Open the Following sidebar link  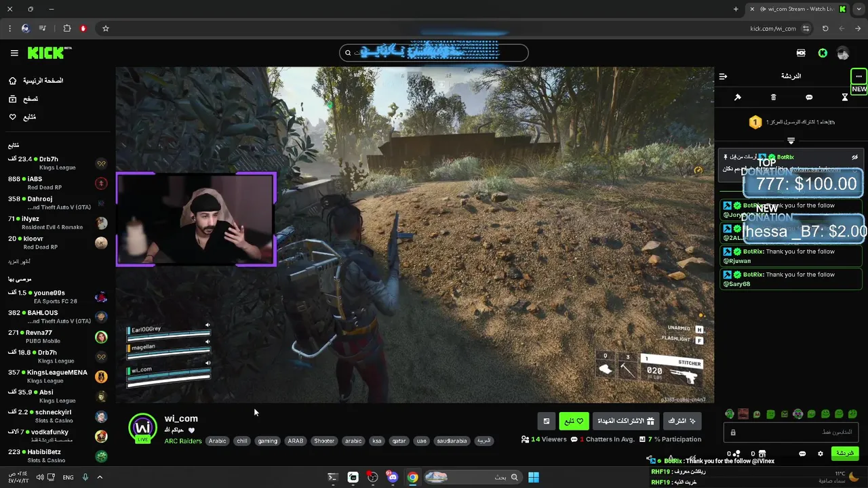coord(22,117)
